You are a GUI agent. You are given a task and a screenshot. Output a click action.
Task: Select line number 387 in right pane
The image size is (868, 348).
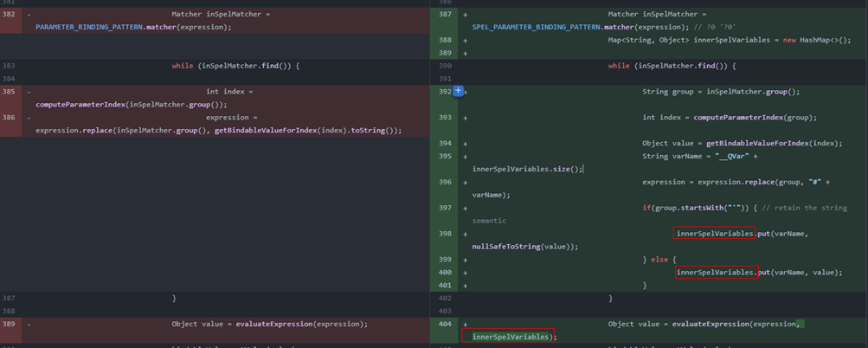[445, 14]
